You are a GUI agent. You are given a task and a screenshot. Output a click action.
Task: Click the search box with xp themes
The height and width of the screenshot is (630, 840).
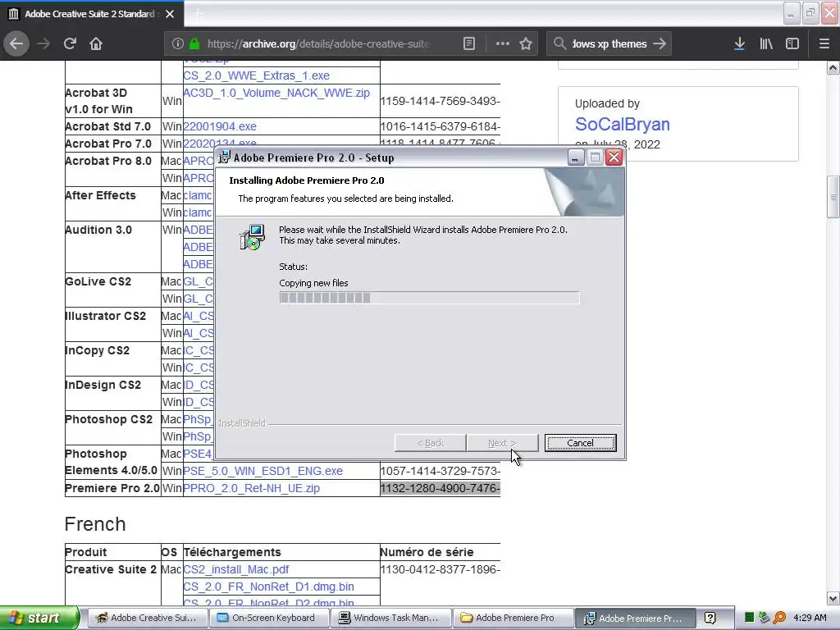609,43
